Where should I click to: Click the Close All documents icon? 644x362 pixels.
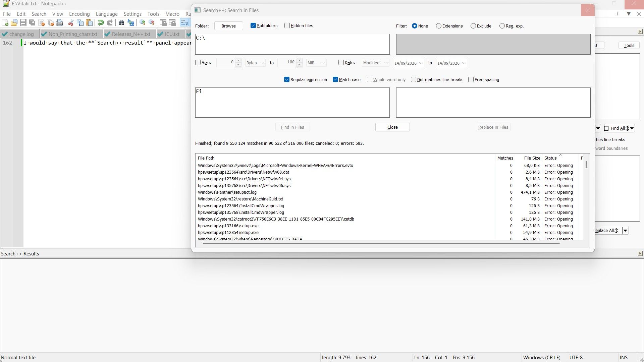click(51, 23)
